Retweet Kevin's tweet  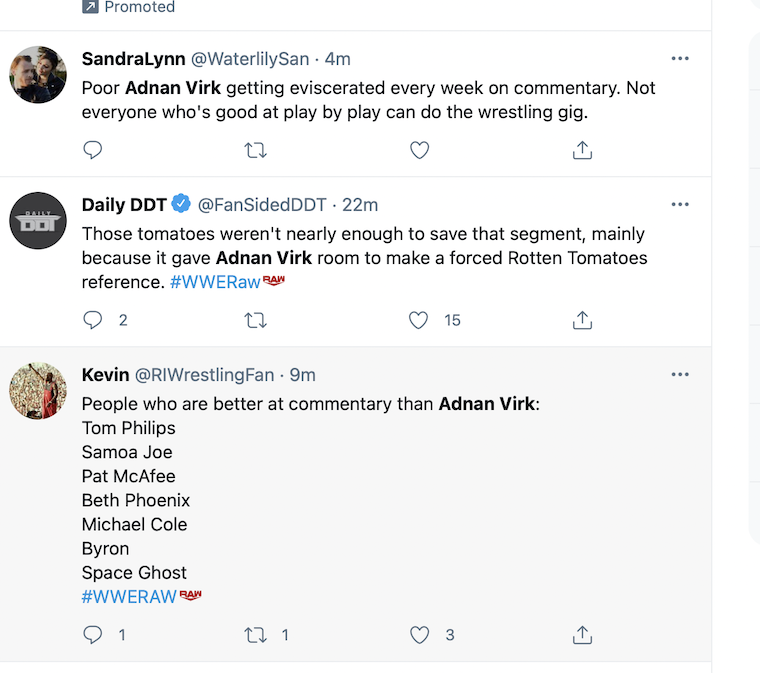[256, 634]
